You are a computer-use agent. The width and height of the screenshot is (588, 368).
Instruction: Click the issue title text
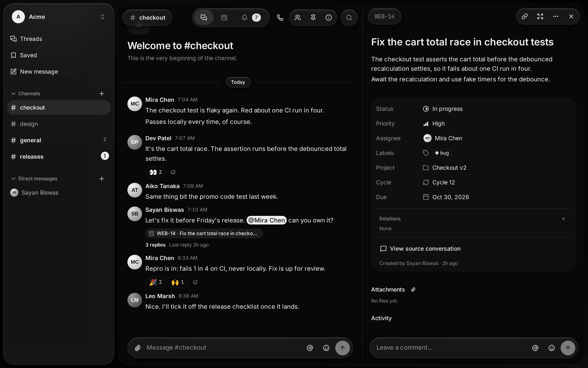pos(462,42)
